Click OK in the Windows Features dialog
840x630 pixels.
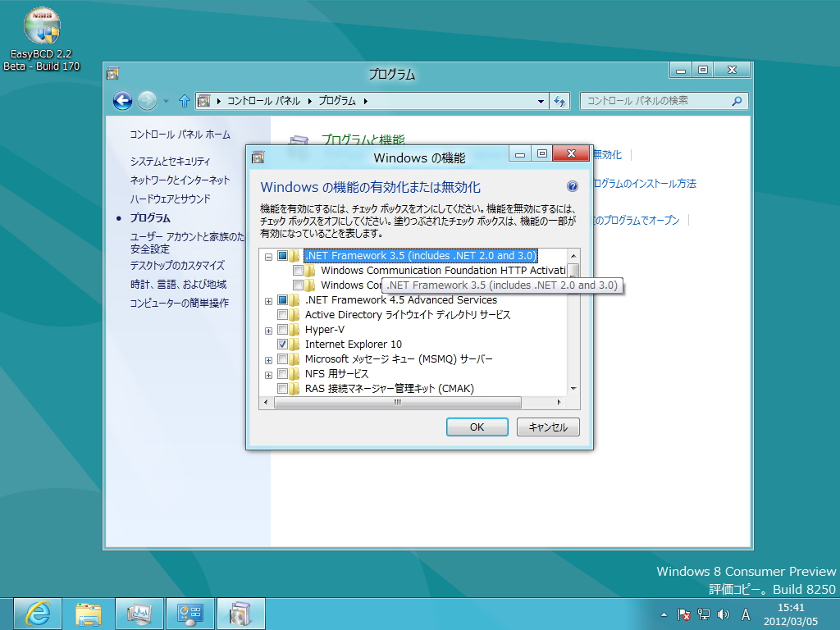[477, 427]
